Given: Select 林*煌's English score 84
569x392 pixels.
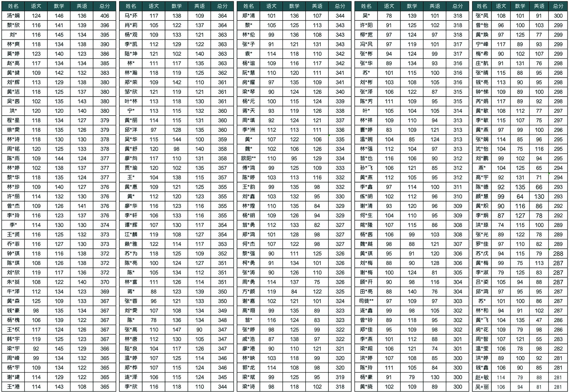Looking at the screenshot, I should click(317, 206).
